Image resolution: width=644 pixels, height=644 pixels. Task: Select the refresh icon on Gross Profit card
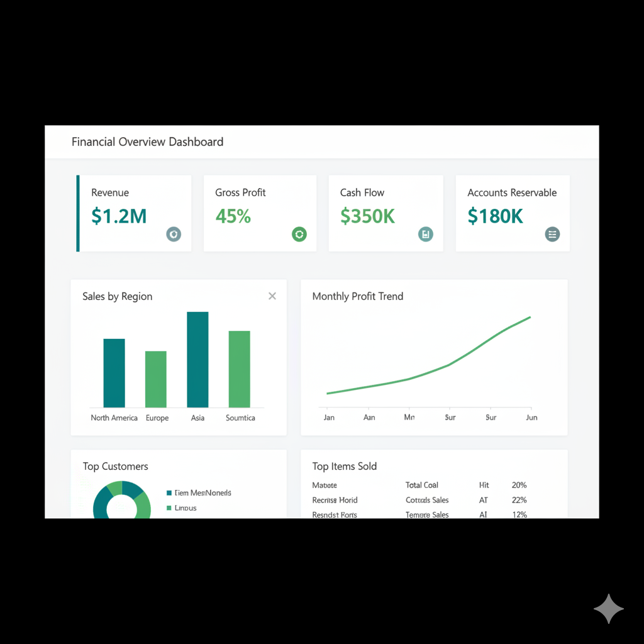click(299, 234)
